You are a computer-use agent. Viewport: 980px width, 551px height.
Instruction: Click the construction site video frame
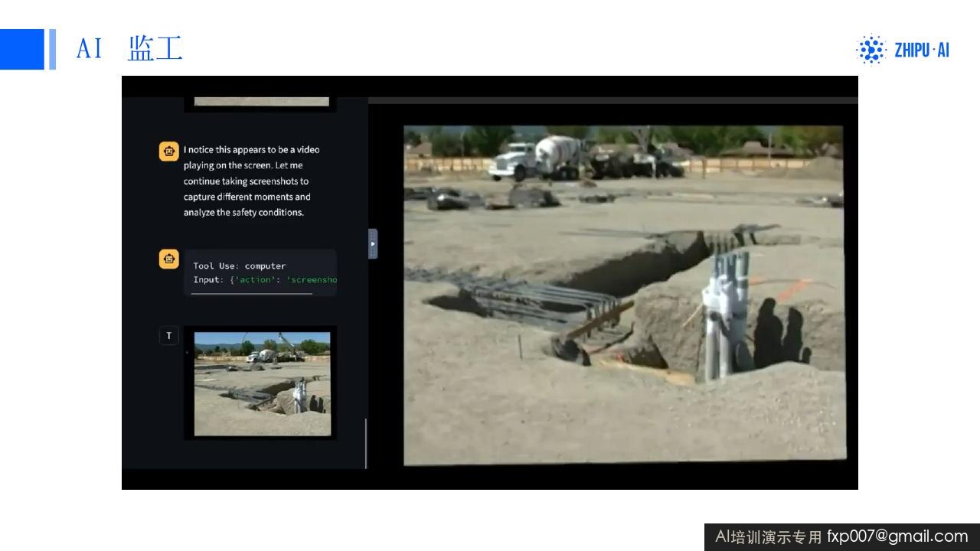coord(624,295)
